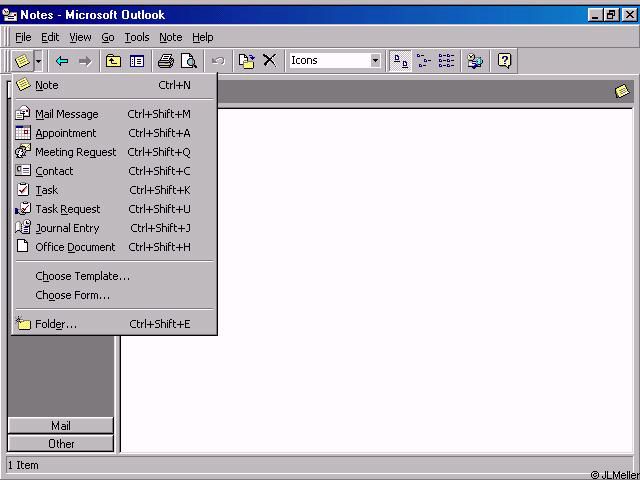Image resolution: width=640 pixels, height=480 pixels.
Task: Select Task Request menu entry
Action: click(114, 209)
